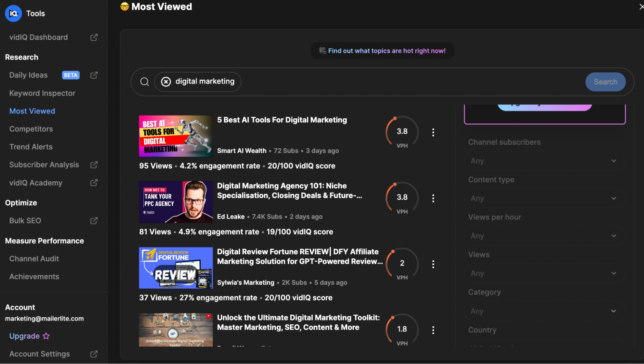The image size is (644, 364).
Task: Open Trend Alerts
Action: 31,147
